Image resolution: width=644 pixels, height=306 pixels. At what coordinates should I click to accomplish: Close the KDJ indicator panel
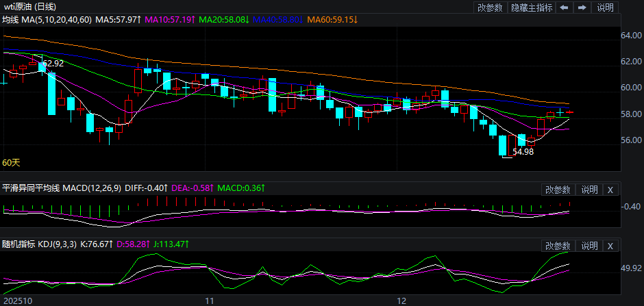pyautogui.click(x=611, y=246)
